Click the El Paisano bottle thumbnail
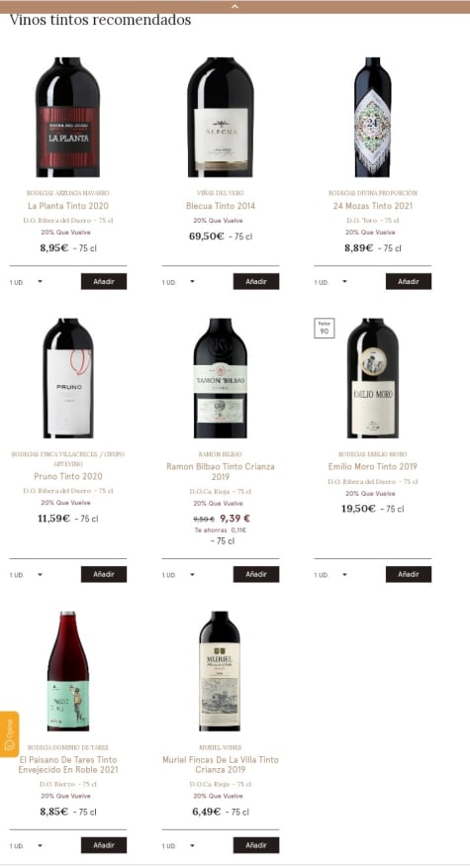This screenshot has height=868, width=470. [68, 671]
